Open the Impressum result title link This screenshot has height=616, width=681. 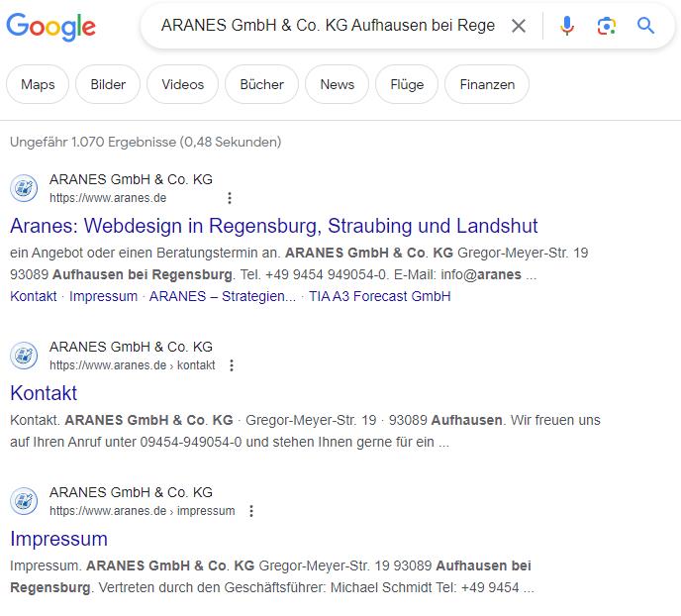point(58,539)
